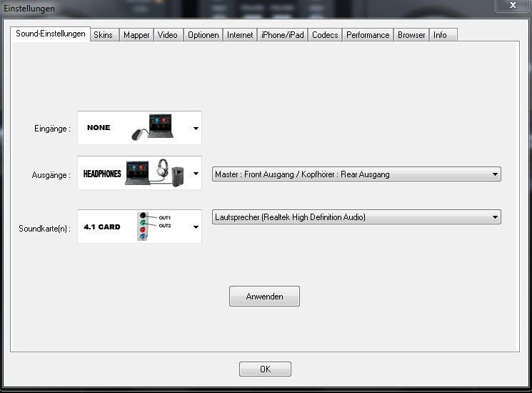The image size is (532, 393).
Task: Switch to the Skins tab
Action: pyautogui.click(x=104, y=35)
